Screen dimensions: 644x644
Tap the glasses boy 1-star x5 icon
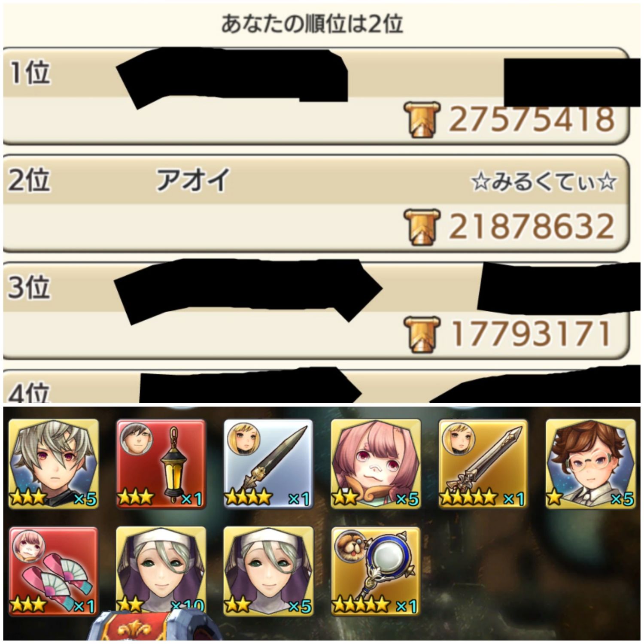click(590, 464)
